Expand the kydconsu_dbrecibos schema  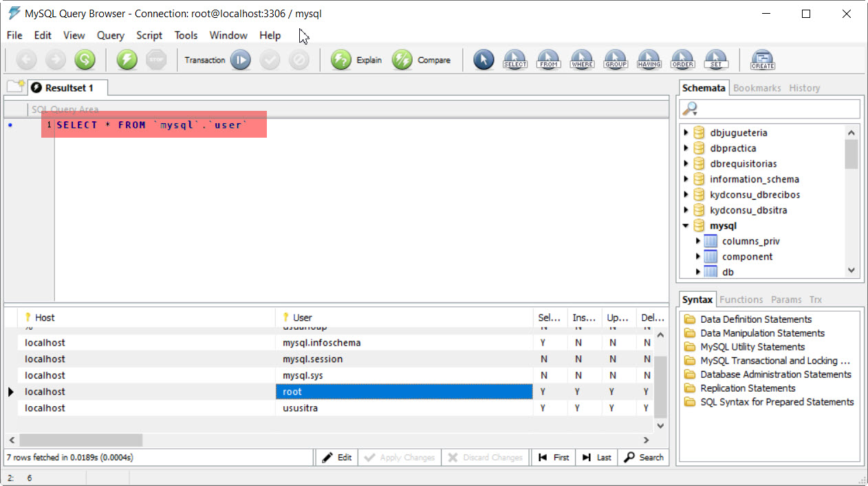686,195
